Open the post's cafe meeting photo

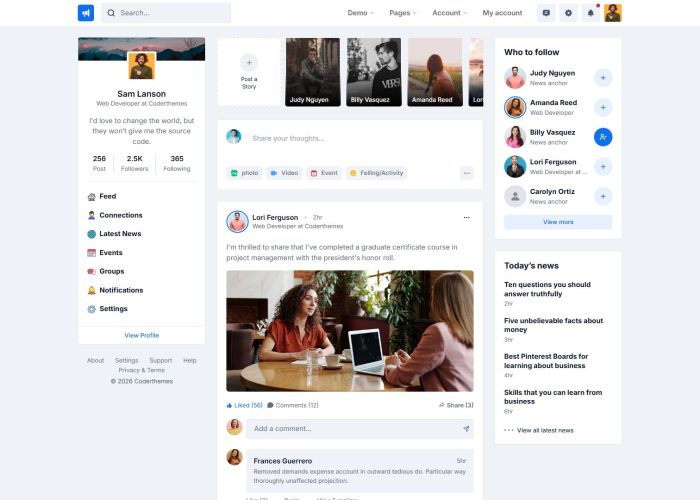pos(350,331)
